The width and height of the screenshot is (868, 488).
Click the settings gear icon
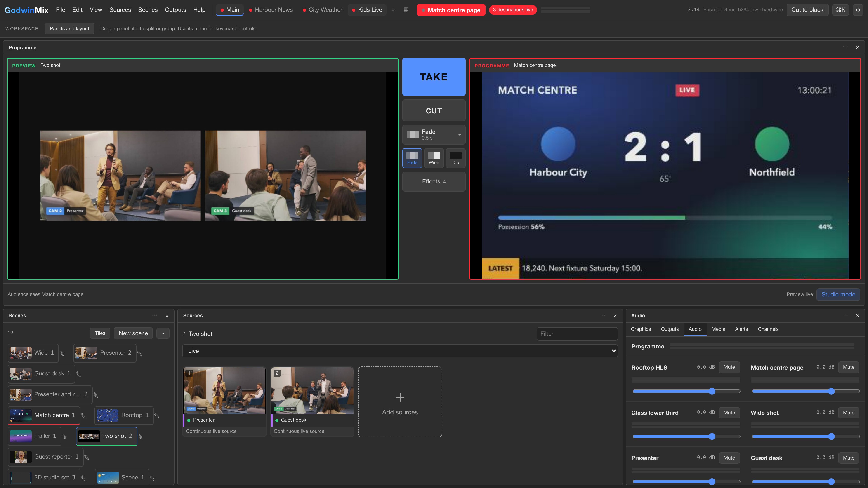click(858, 10)
